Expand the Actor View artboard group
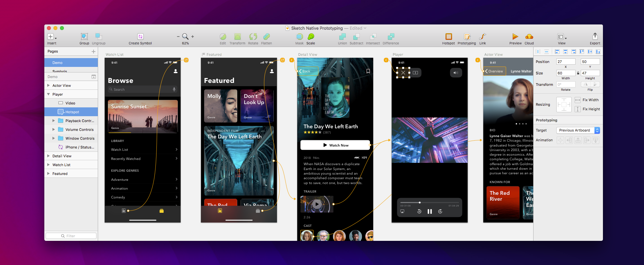The height and width of the screenshot is (265, 644). pyautogui.click(x=49, y=86)
